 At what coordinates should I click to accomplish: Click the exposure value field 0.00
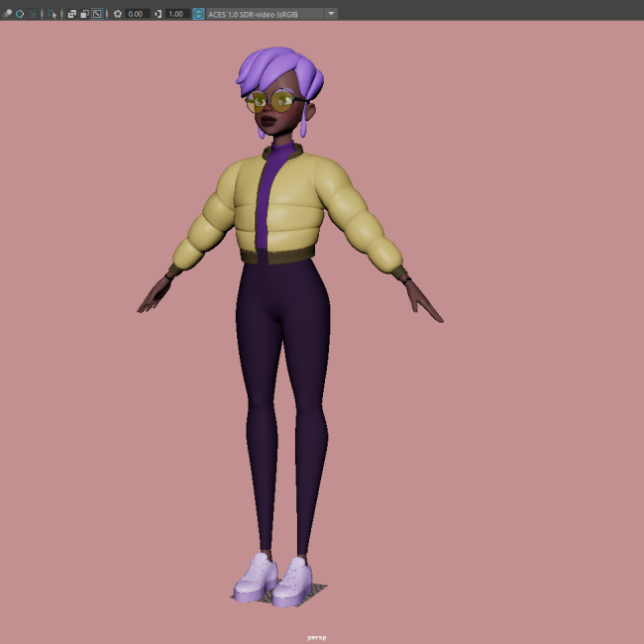tap(137, 14)
